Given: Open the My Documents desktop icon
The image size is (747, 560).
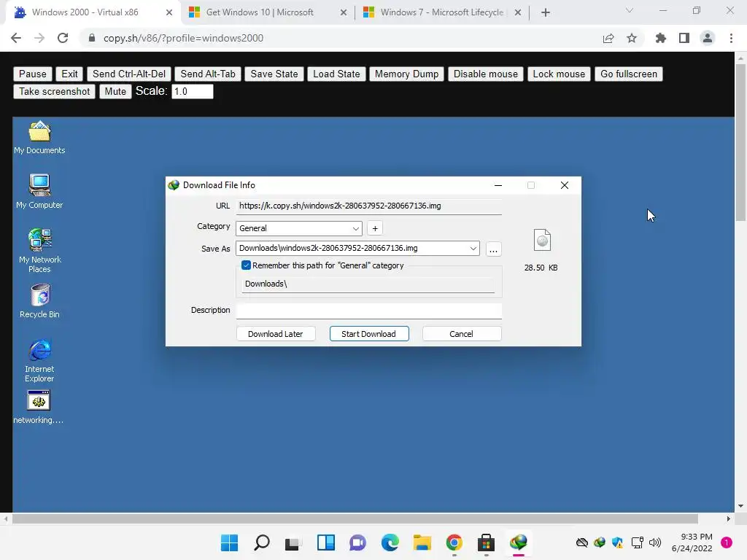Looking at the screenshot, I should point(39,138).
